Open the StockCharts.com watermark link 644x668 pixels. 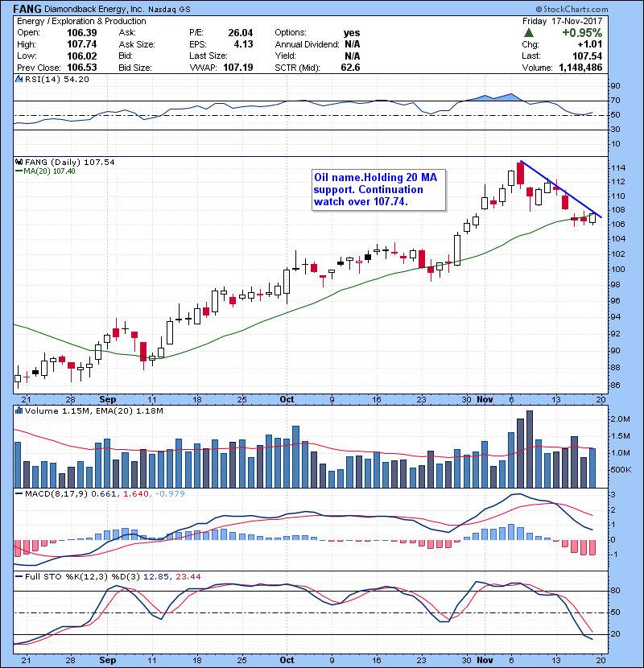point(572,9)
